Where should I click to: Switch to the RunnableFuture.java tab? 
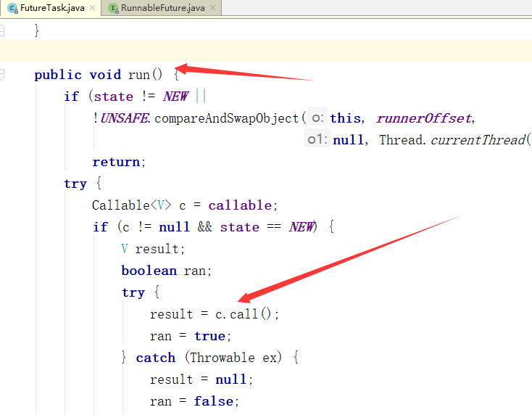(x=163, y=8)
